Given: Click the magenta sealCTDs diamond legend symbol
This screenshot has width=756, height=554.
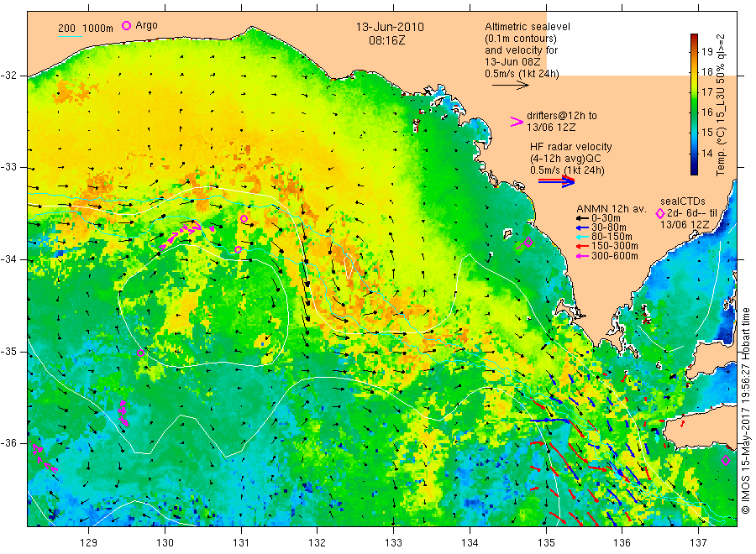Looking at the screenshot, I should coord(659,213).
